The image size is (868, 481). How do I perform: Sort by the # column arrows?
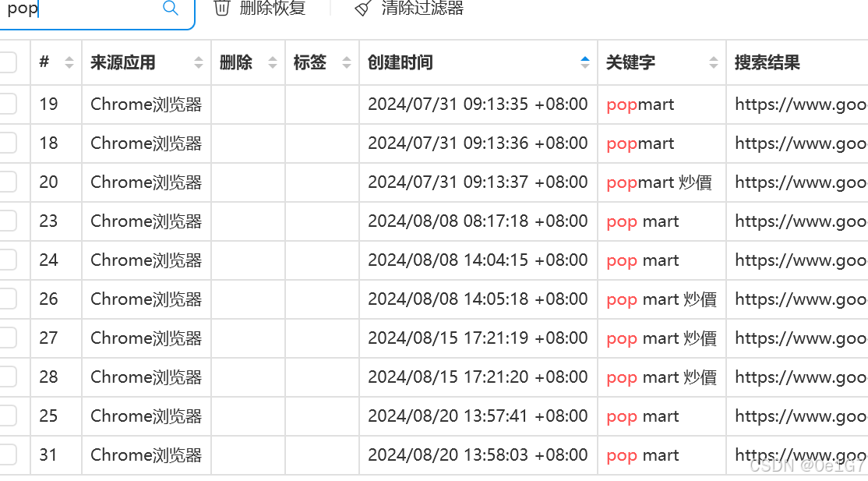tap(69, 62)
